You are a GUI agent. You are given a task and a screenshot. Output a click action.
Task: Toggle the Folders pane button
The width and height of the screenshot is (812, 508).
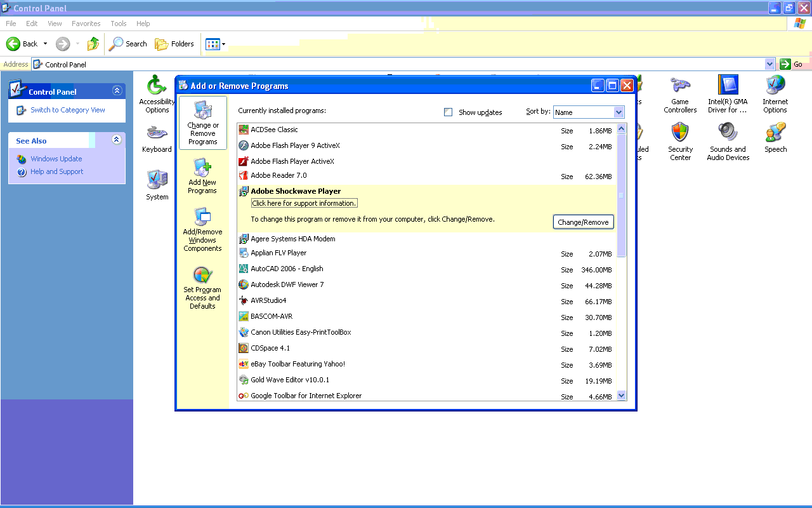pyautogui.click(x=175, y=44)
